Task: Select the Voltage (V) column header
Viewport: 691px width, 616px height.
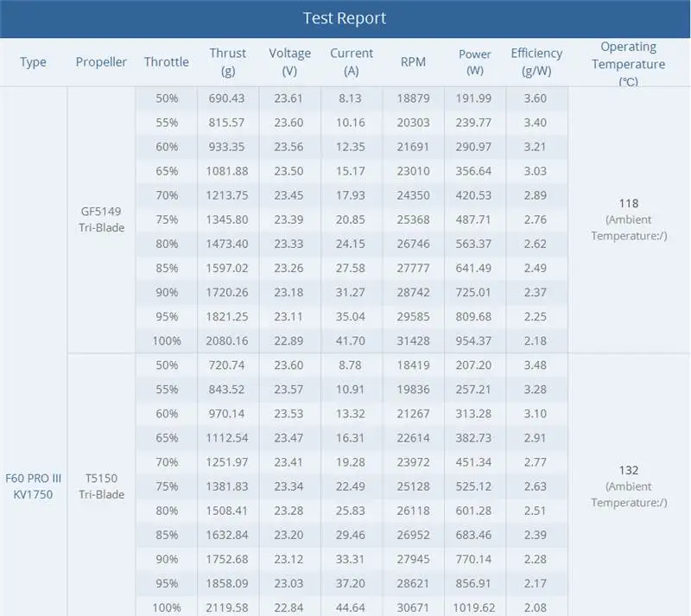Action: coord(289,61)
